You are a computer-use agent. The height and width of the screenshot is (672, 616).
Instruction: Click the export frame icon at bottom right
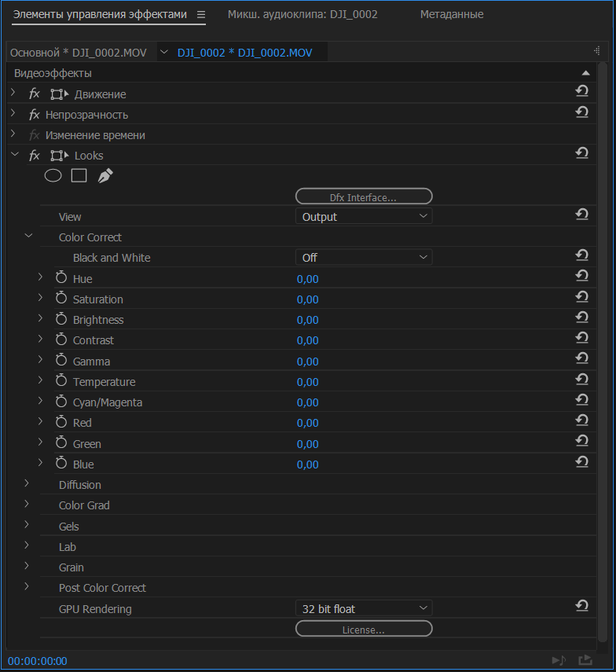[585, 660]
